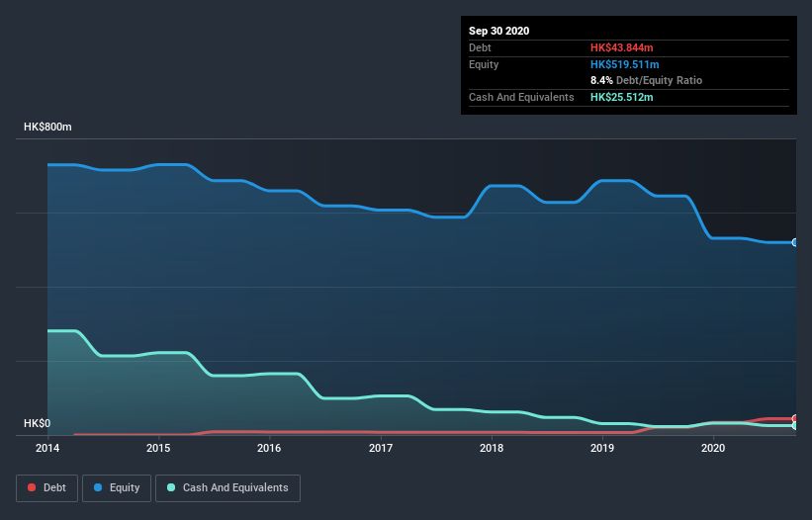
Task: Click the HK$800m y-axis label
Action: pyautogui.click(x=48, y=128)
